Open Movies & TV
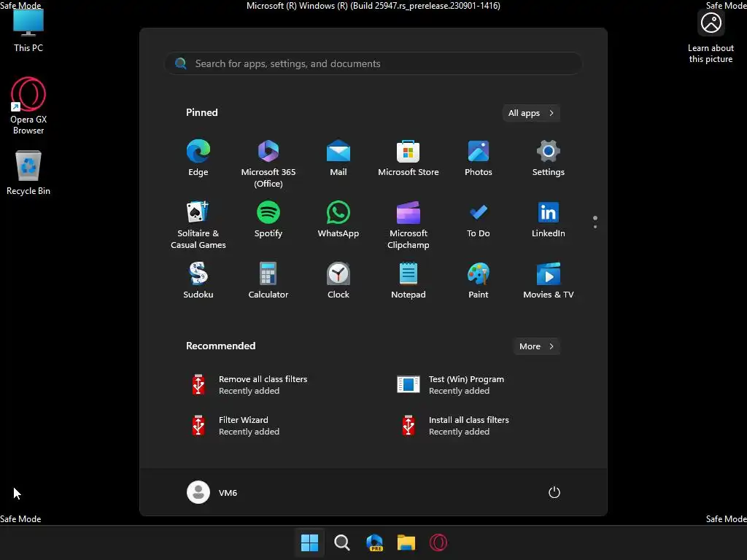Image resolution: width=747 pixels, height=560 pixels. (x=549, y=281)
